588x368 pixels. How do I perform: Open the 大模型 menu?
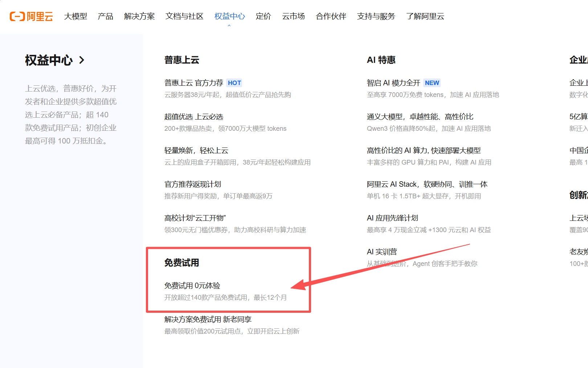tap(75, 16)
